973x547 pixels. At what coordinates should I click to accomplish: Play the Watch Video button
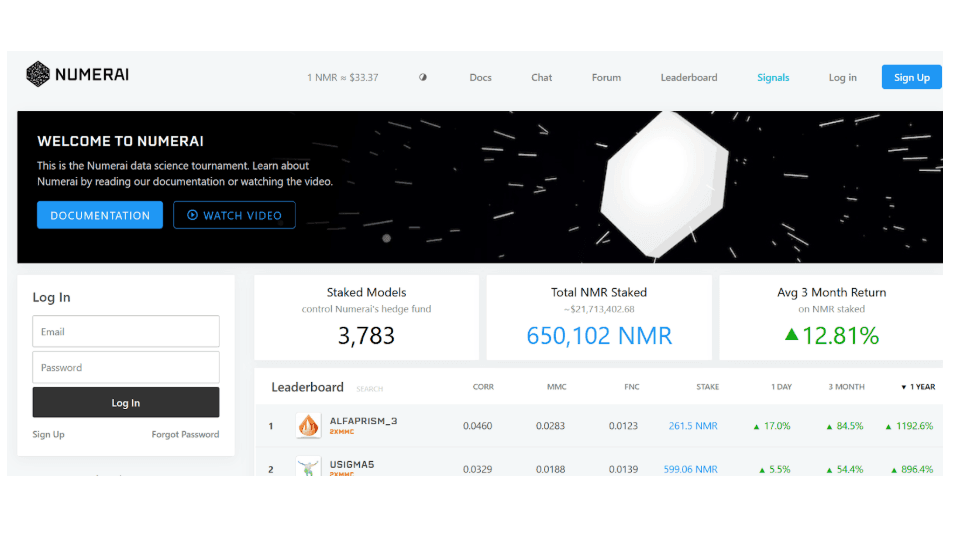(x=234, y=215)
